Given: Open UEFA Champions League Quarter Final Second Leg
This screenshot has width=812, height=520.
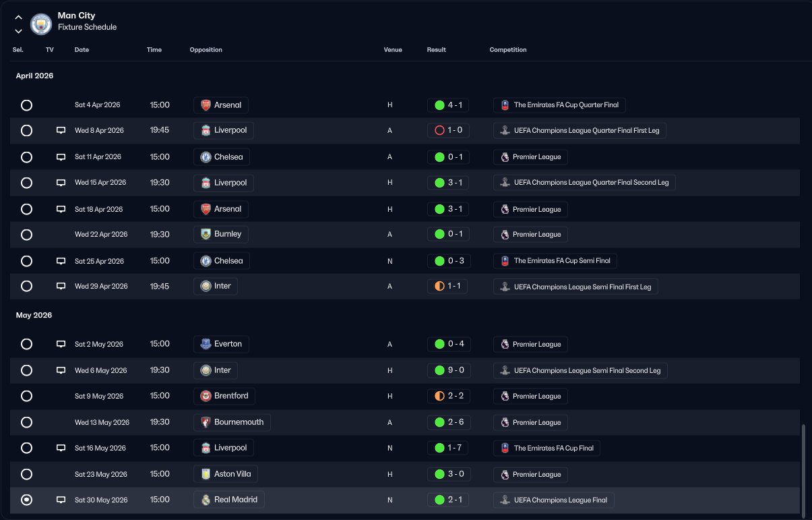Looking at the screenshot, I should tap(584, 183).
